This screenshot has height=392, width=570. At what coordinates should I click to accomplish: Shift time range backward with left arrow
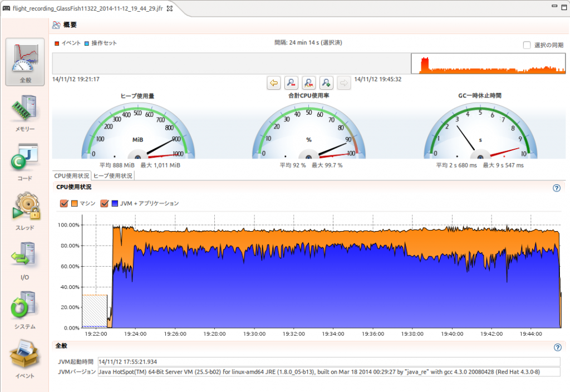pyautogui.click(x=273, y=83)
